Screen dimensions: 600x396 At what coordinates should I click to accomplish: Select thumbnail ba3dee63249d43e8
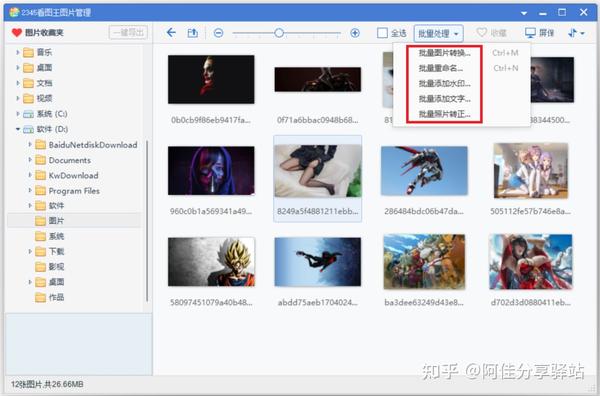[424, 262]
